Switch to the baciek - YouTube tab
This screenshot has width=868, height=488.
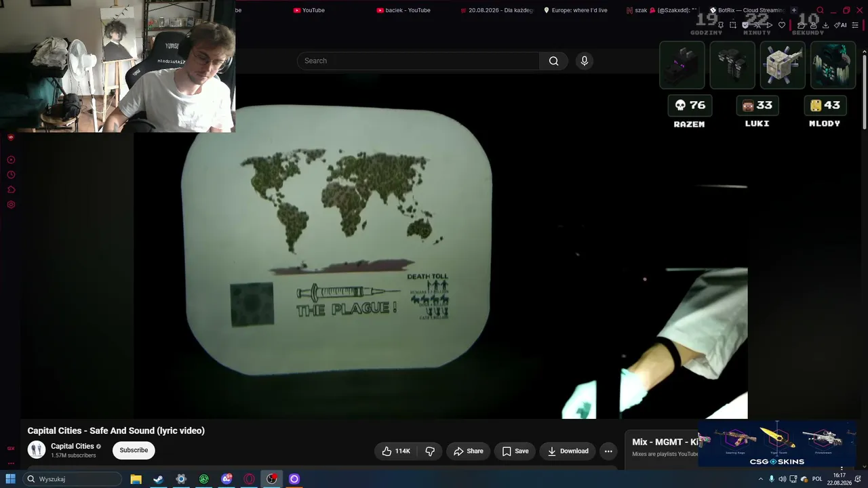click(x=404, y=10)
